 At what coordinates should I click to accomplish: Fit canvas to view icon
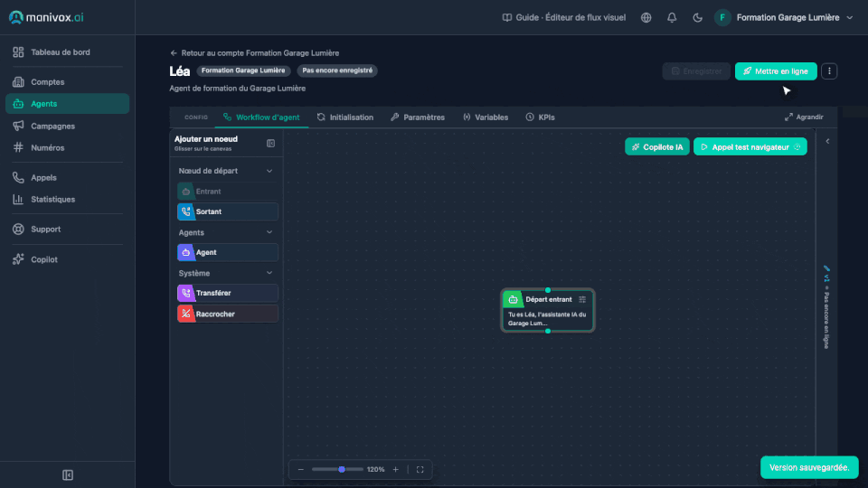tap(420, 469)
